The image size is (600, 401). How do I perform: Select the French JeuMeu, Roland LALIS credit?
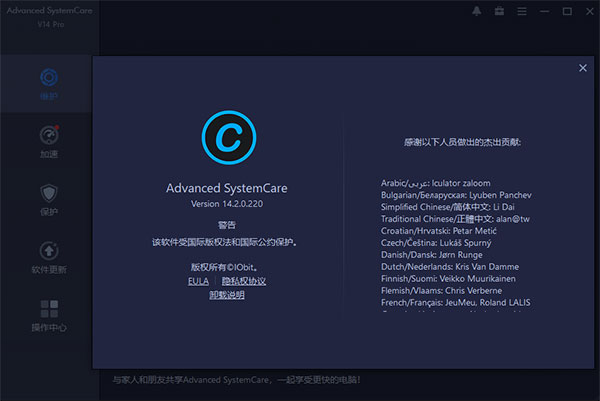[x=456, y=303]
